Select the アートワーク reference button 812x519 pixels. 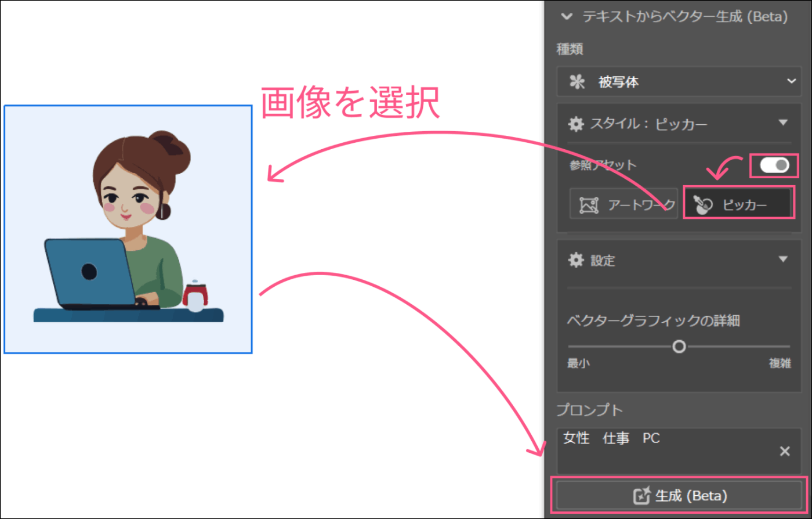pyautogui.click(x=623, y=204)
